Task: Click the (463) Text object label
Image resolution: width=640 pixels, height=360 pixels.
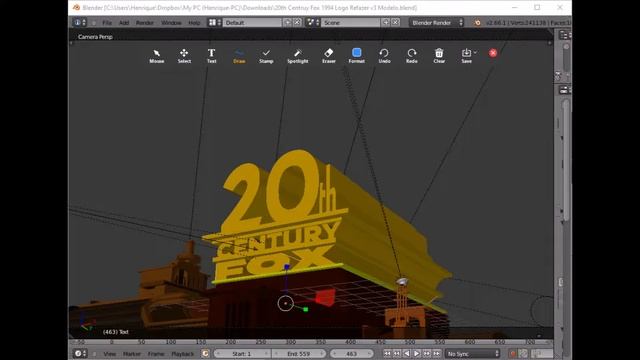Action: click(x=116, y=332)
